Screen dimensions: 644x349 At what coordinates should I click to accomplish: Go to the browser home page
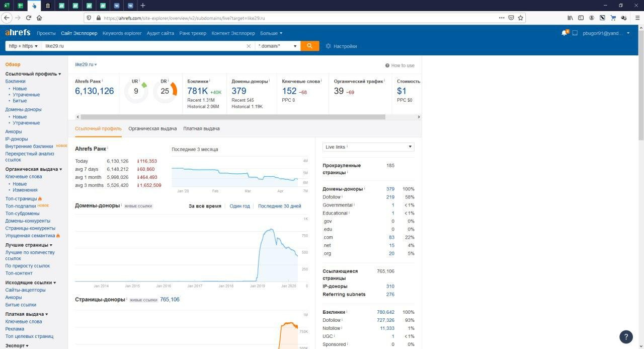tap(39, 18)
